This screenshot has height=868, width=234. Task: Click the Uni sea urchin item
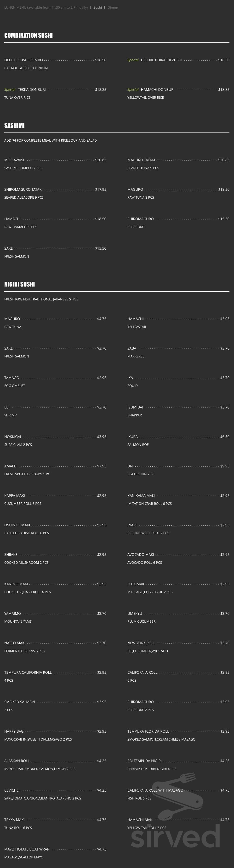coord(131,466)
